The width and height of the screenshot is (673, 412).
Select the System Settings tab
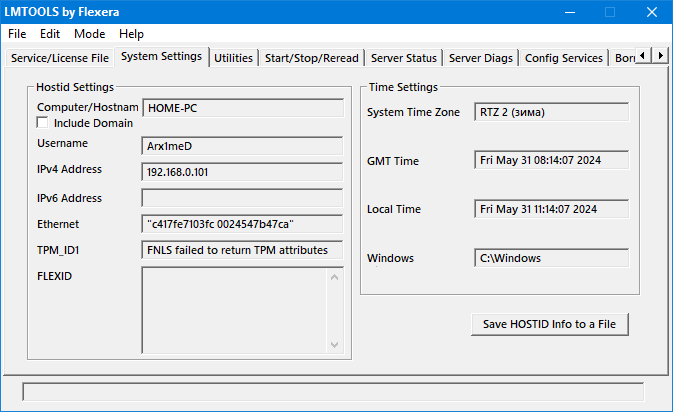tap(161, 57)
